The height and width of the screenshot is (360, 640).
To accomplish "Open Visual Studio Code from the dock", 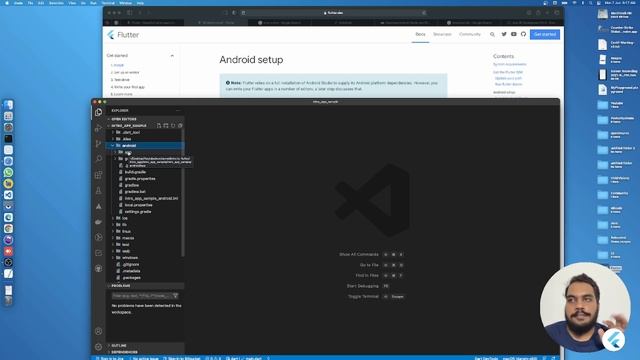I will (8, 195).
